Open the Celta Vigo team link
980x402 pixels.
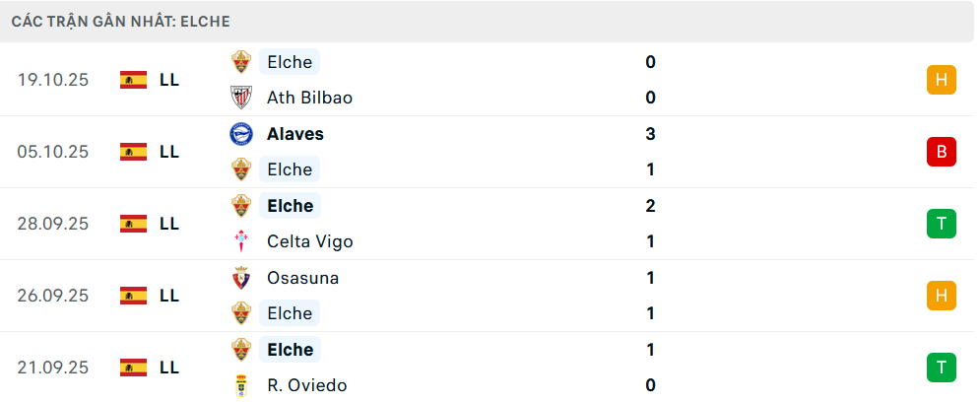pyautogui.click(x=309, y=241)
